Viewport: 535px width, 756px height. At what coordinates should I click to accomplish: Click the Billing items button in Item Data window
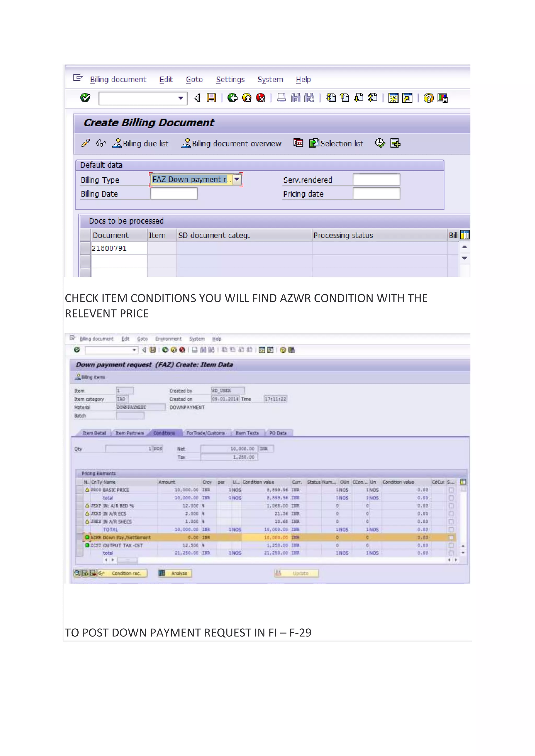[90, 377]
